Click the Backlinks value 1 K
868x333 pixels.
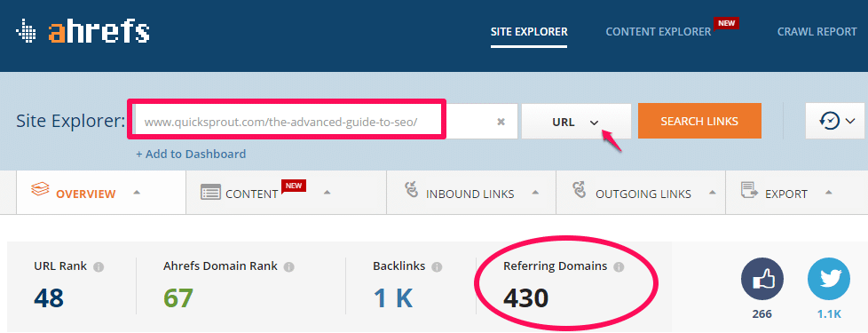[393, 298]
